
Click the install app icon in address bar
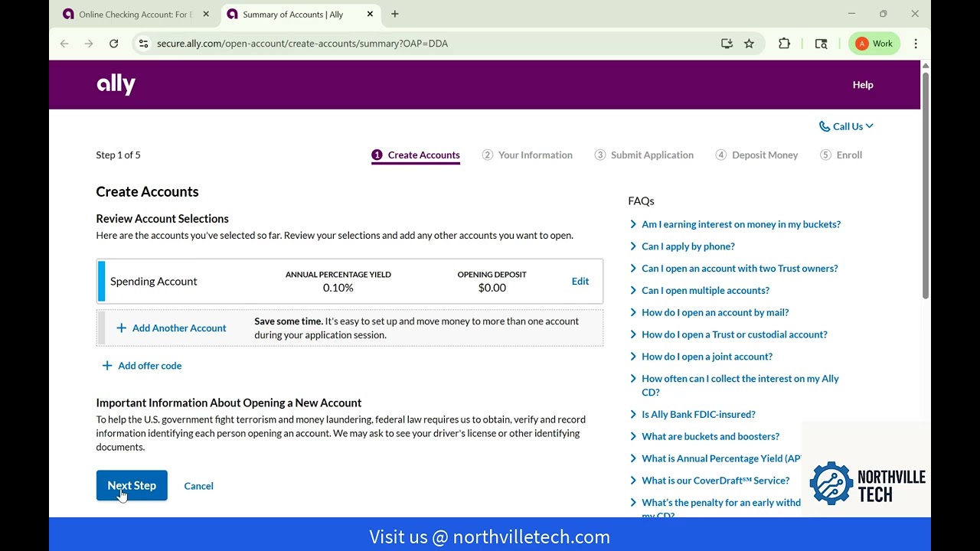point(727,44)
